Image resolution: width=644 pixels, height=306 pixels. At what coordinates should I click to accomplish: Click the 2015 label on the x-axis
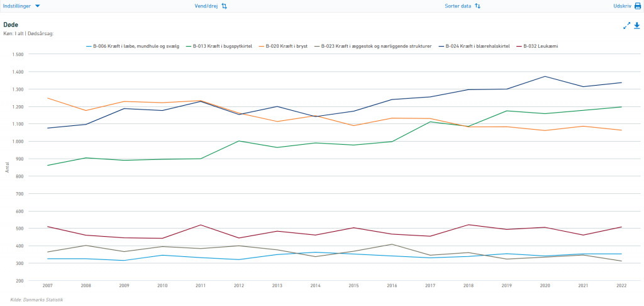[354, 285]
